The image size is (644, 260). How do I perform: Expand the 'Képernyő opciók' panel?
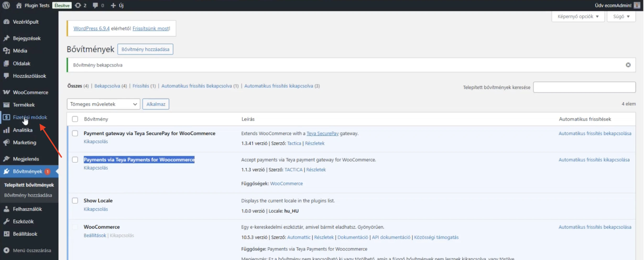[x=578, y=16]
